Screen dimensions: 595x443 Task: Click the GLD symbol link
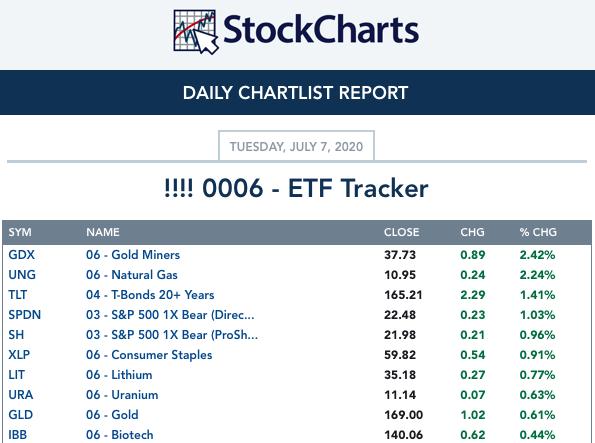[20, 415]
